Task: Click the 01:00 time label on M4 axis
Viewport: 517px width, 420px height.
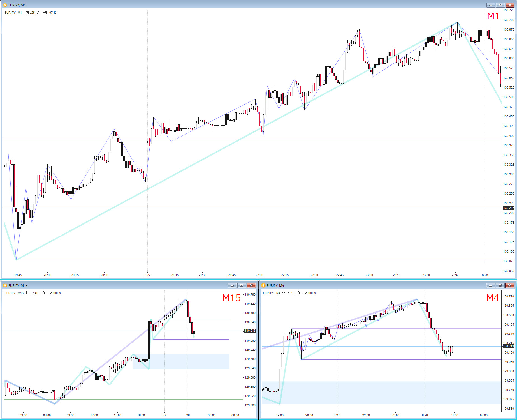Action: (x=454, y=415)
